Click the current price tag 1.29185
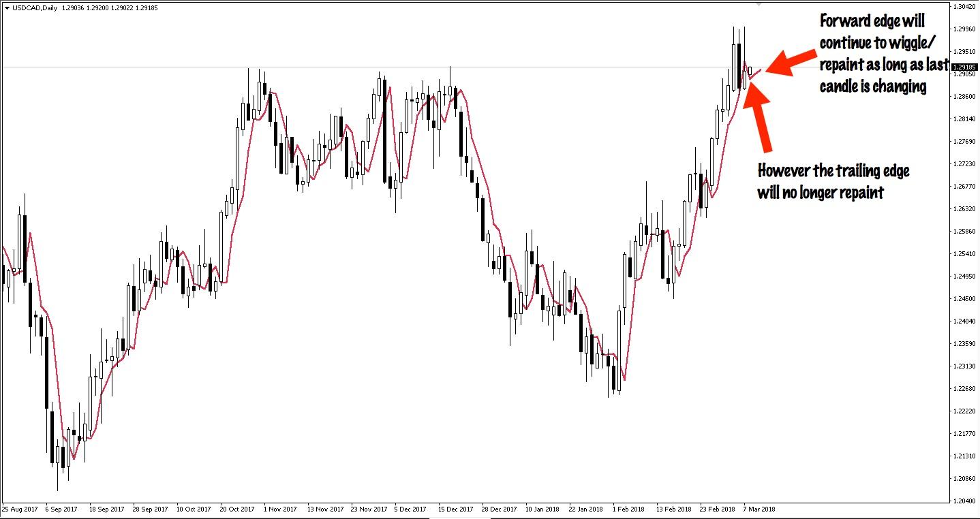The height and width of the screenshot is (519, 980). 966,67
